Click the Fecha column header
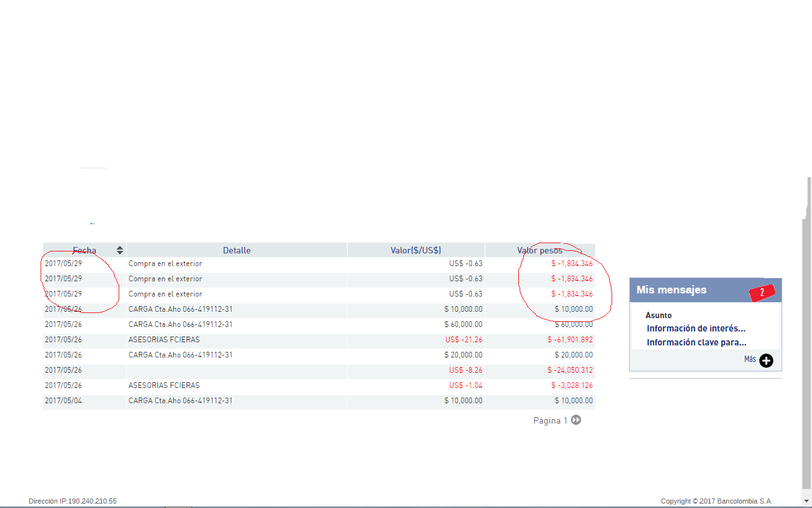The height and width of the screenshot is (508, 812). pos(84,250)
